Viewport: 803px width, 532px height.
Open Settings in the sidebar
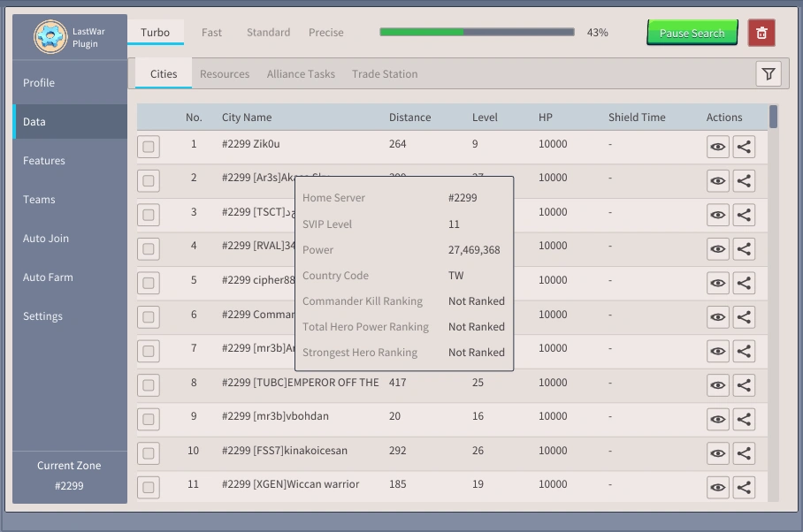point(70,316)
